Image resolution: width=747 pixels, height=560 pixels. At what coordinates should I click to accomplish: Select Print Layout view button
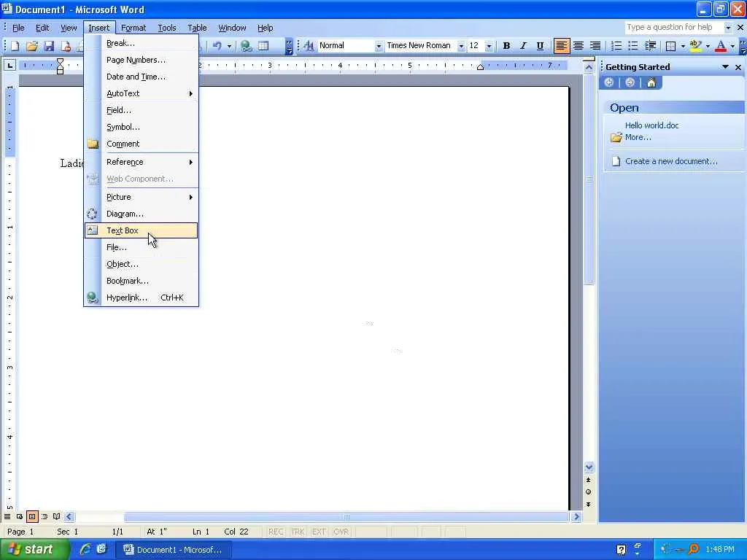32,517
